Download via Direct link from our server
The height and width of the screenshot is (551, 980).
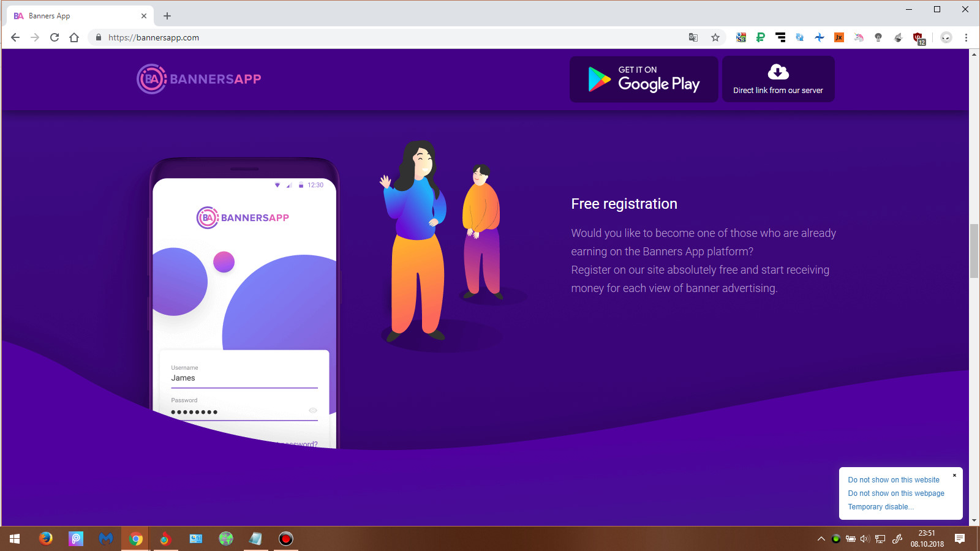(x=778, y=80)
